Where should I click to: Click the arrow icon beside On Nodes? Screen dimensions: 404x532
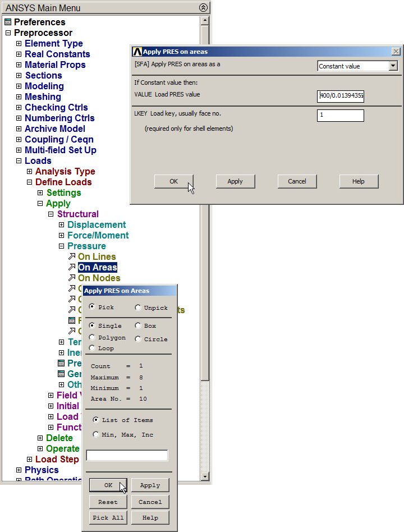tap(72, 278)
